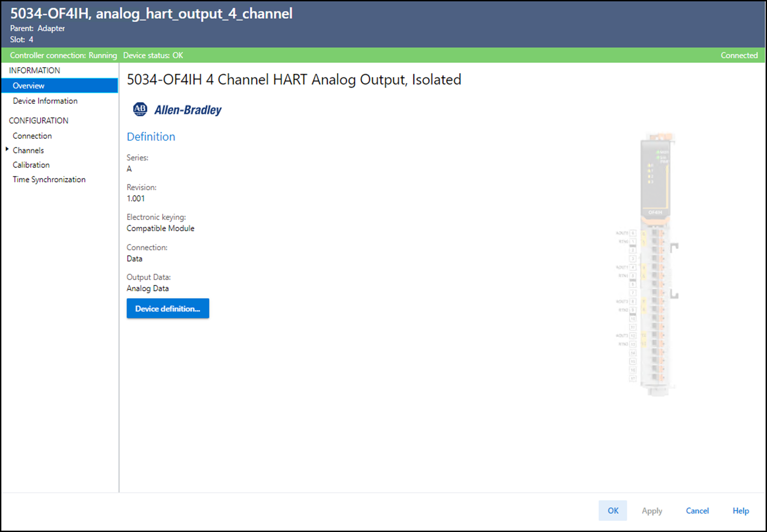This screenshot has width=767, height=532.
Task: Open Time Synchronization settings
Action: point(49,180)
